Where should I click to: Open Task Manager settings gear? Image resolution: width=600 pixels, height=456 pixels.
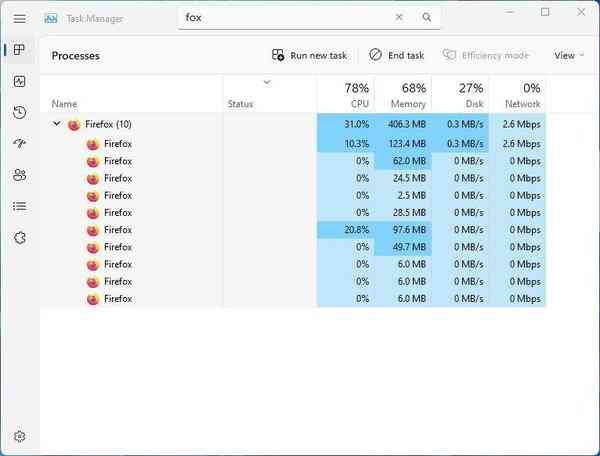(x=20, y=436)
